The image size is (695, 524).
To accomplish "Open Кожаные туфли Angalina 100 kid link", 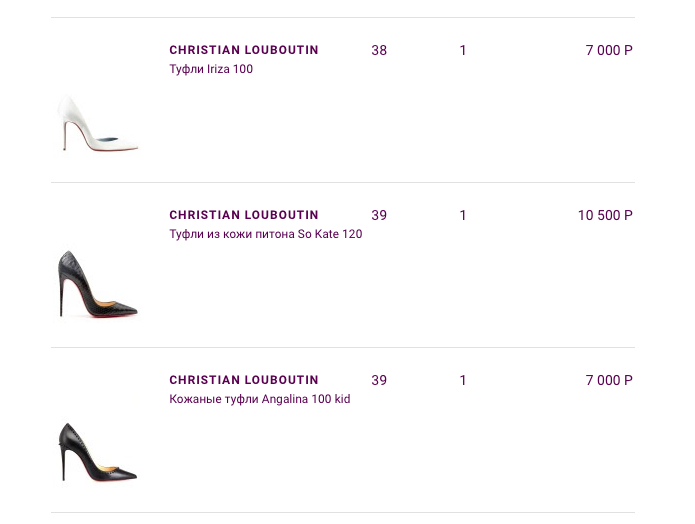I will [x=259, y=399].
